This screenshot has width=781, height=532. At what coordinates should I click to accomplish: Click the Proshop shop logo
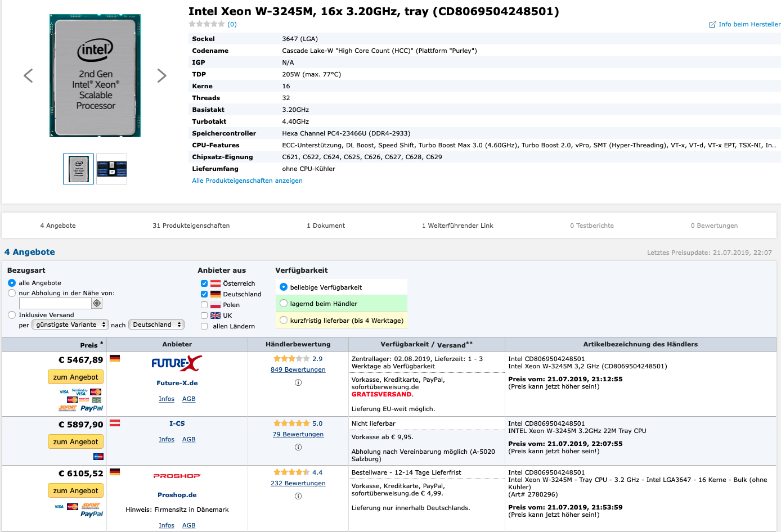pyautogui.click(x=177, y=476)
